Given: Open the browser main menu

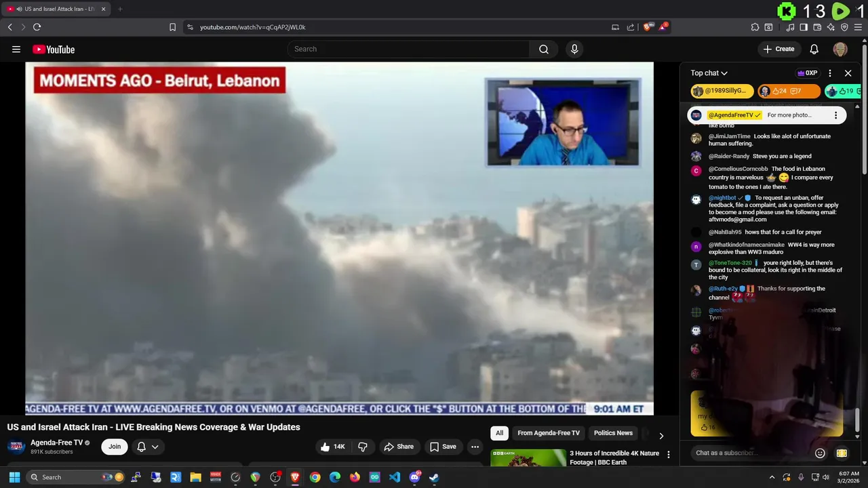Looking at the screenshot, I should (858, 27).
